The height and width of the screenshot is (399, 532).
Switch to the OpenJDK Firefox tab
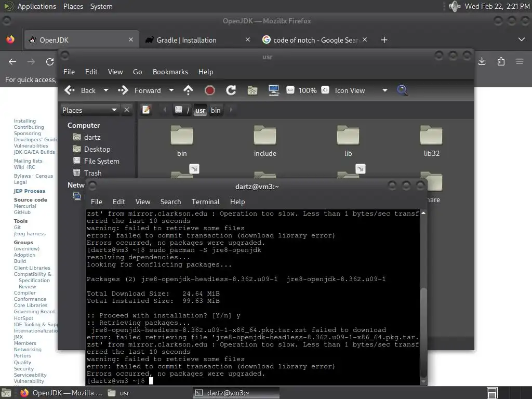click(x=82, y=40)
